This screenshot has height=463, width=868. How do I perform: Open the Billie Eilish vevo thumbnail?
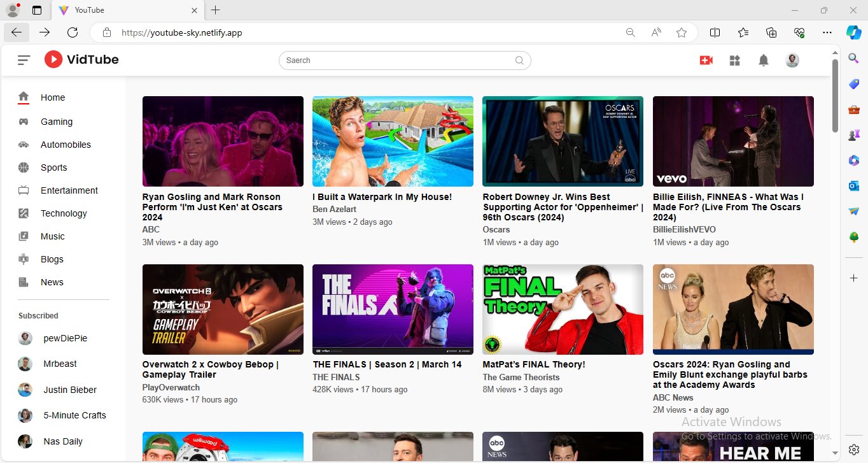tap(733, 141)
